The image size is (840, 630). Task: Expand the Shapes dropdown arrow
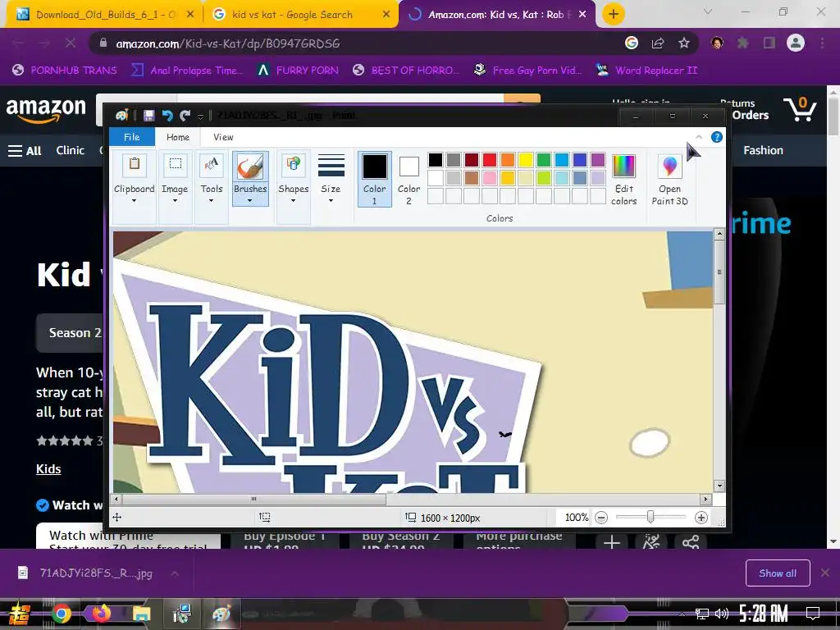[x=293, y=201]
